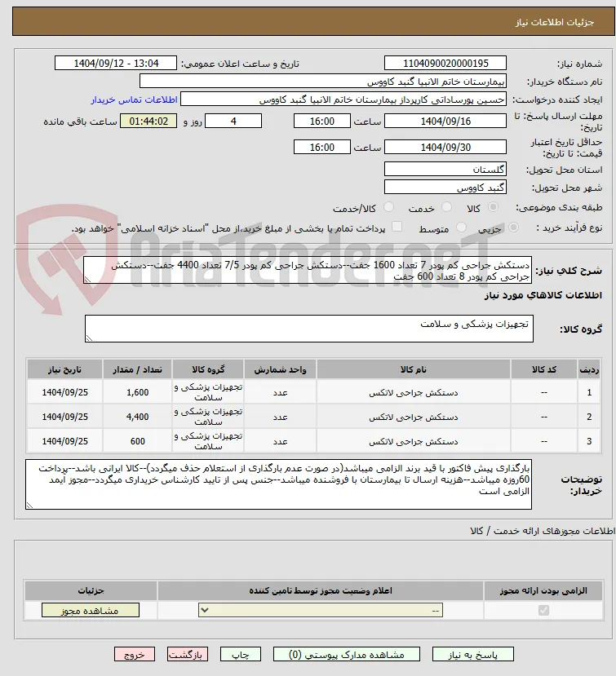This screenshot has height=676, width=616.
Task: Click the تعداد / مقدار column header
Action: point(138,369)
